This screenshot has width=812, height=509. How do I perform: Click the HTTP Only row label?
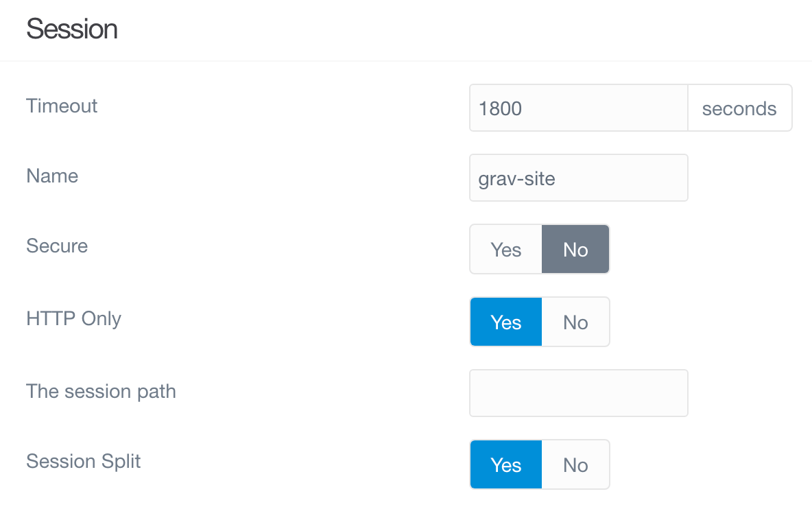(73, 318)
